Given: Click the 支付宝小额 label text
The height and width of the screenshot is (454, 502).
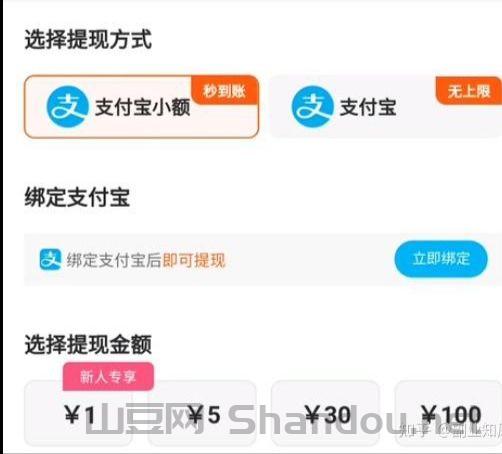Looking at the screenshot, I should 143,107.
